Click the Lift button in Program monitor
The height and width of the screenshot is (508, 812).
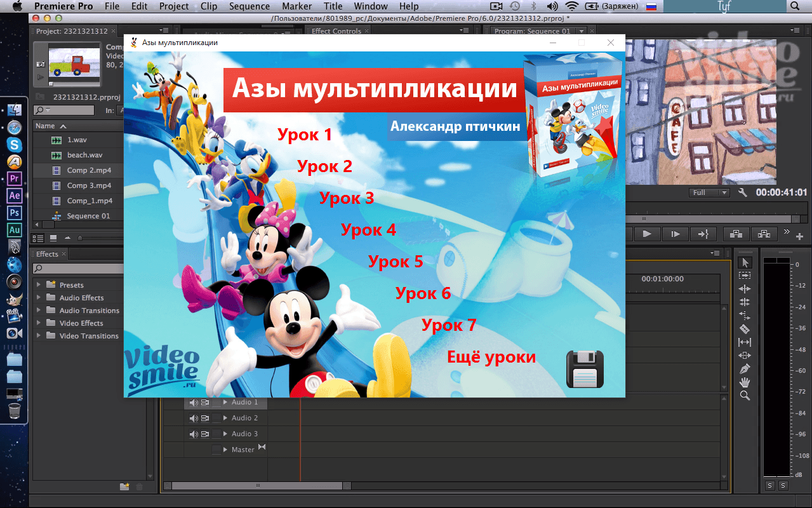[736, 234]
